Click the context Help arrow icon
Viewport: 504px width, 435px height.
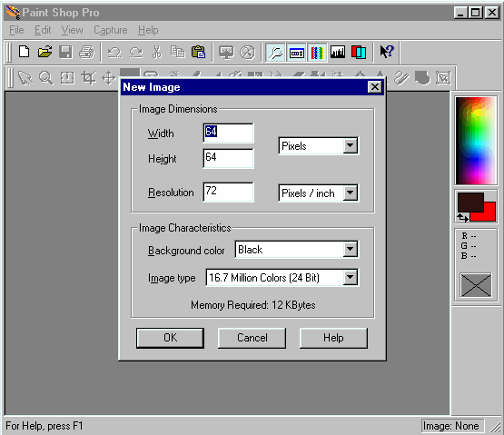[386, 52]
